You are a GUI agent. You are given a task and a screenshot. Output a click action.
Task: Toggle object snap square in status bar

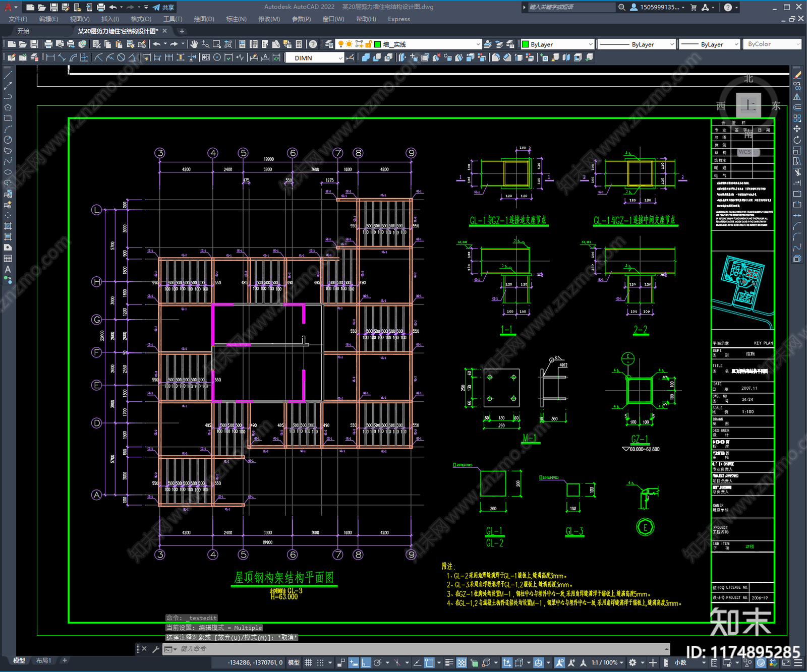point(429,662)
